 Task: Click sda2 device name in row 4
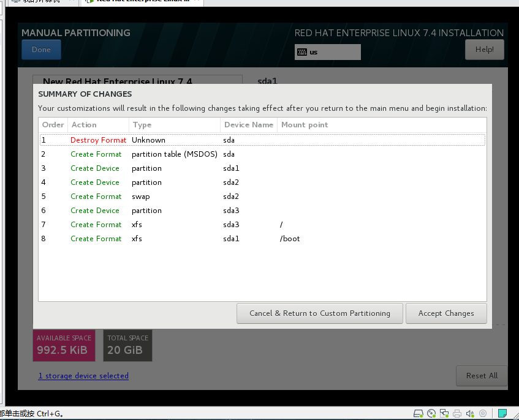pyautogui.click(x=231, y=182)
